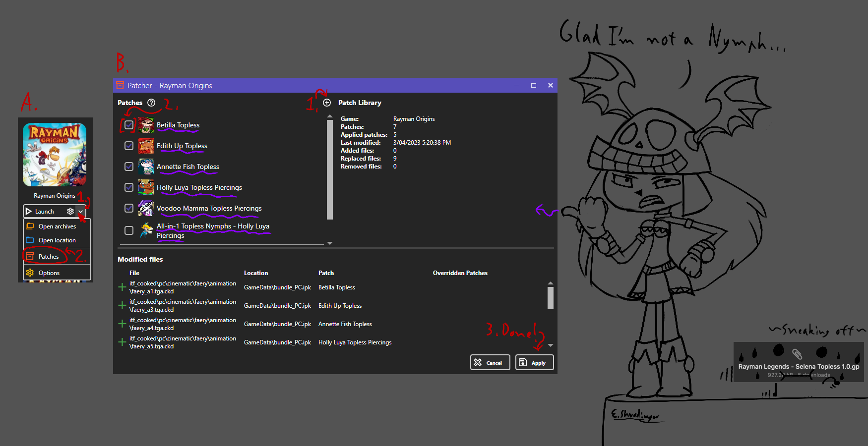Choose Open archives from the menu
868x446 pixels.
[57, 226]
